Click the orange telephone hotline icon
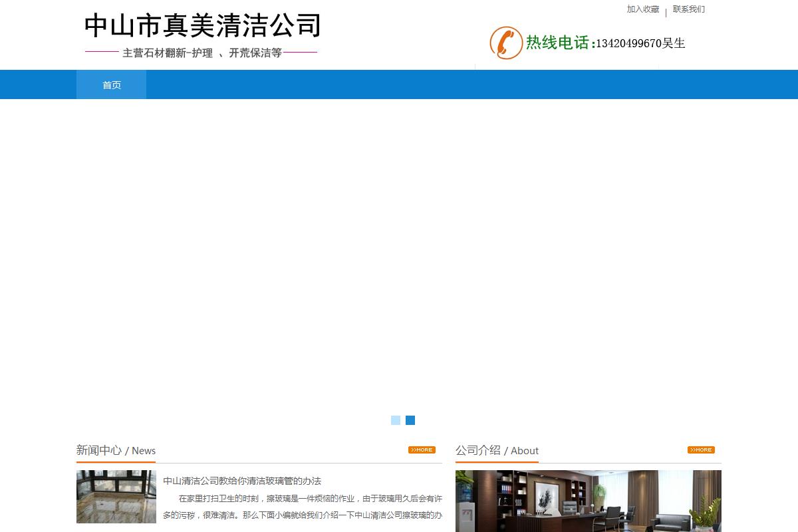Viewport: 798px width, 532px height. [x=506, y=43]
